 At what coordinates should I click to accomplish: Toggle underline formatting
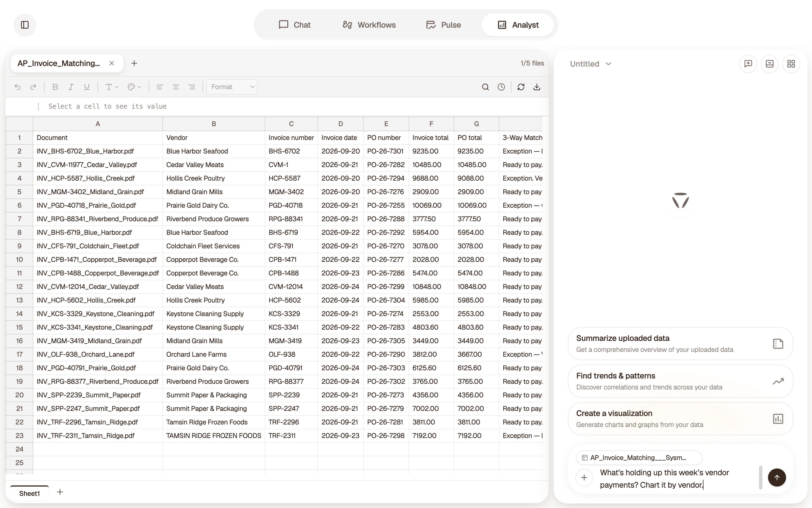tap(87, 87)
